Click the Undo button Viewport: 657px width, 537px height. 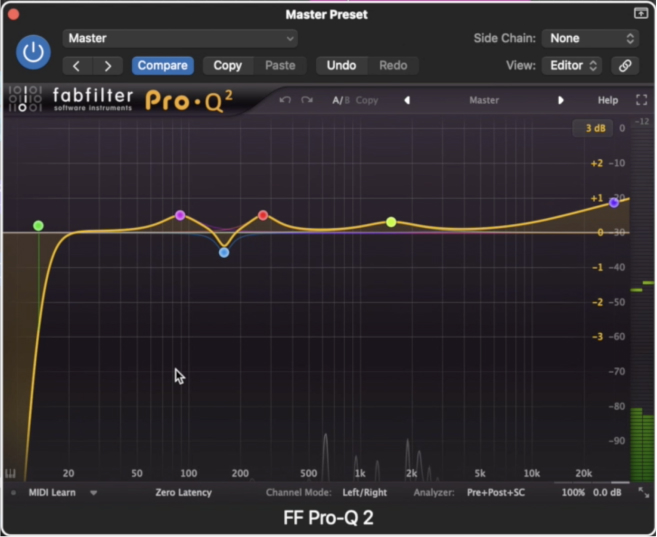point(341,65)
